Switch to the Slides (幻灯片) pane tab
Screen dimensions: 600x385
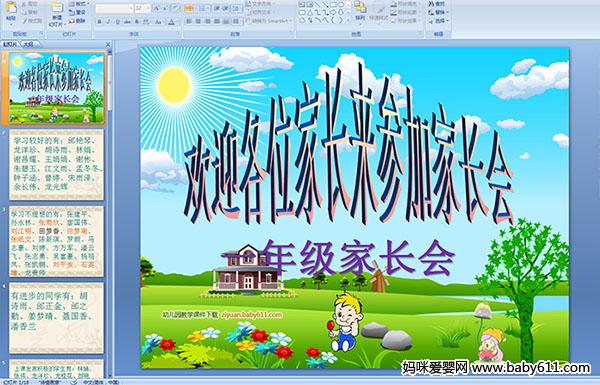10,44
